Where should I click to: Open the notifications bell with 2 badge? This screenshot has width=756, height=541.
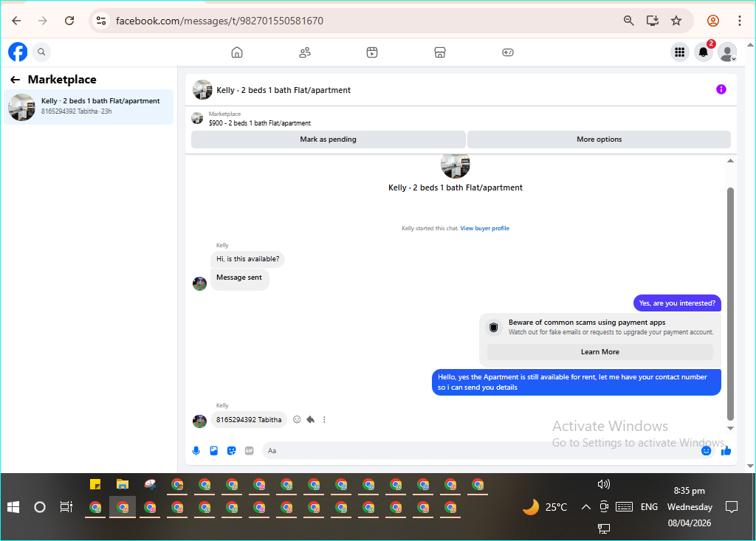point(704,52)
